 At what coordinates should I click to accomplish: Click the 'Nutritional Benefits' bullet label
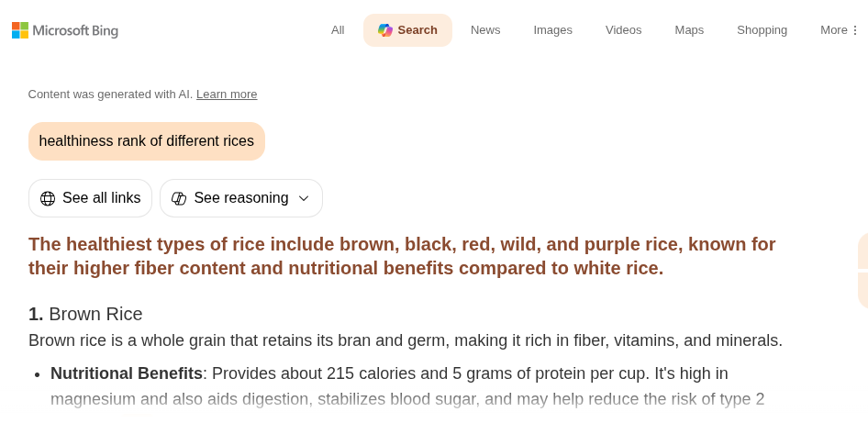point(127,373)
